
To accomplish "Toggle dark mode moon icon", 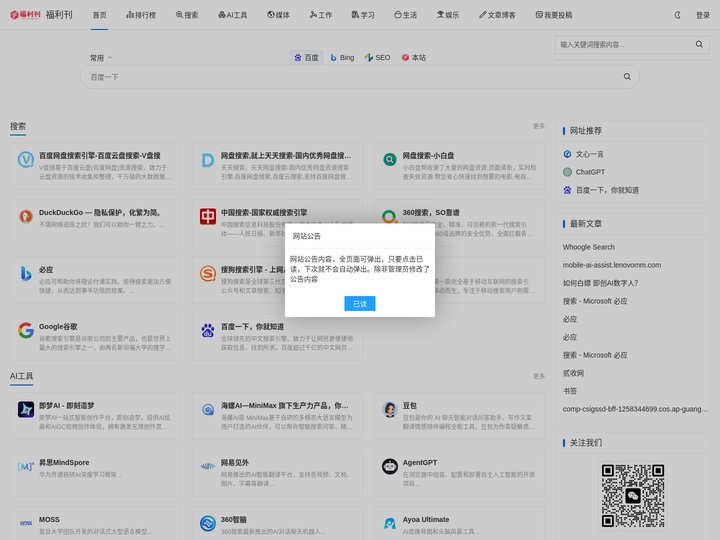I will pyautogui.click(x=677, y=15).
